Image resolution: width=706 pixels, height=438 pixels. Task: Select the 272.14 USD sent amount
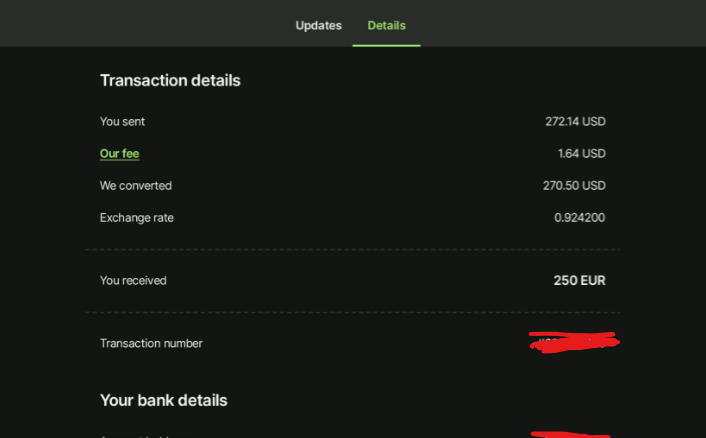(575, 122)
